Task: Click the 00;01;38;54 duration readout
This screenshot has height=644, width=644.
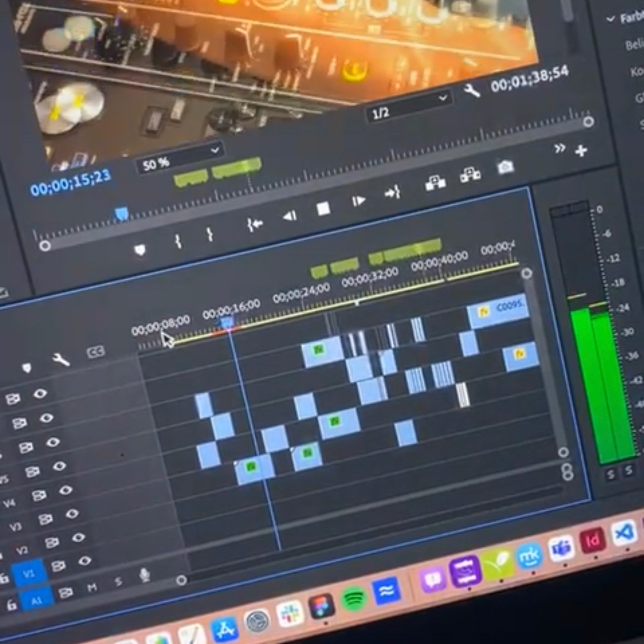Action: click(x=530, y=78)
